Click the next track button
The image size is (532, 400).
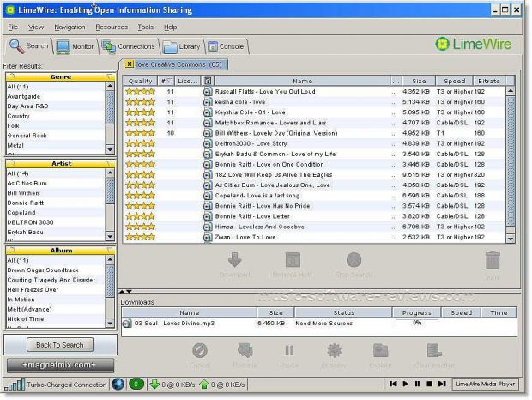[442, 384]
